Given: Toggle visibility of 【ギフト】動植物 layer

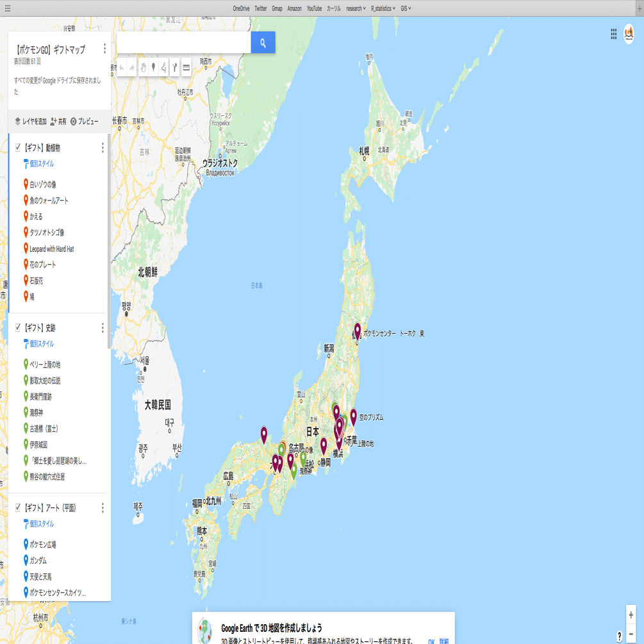Looking at the screenshot, I should point(18,147).
